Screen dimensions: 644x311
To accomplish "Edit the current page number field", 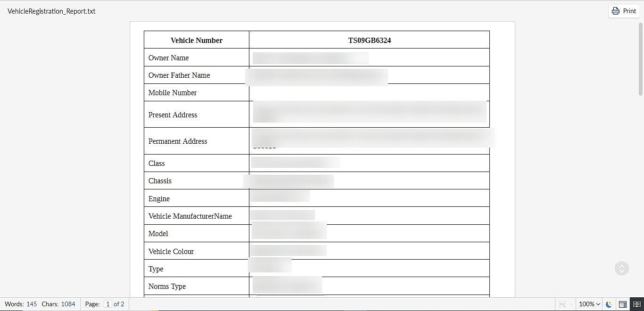I will tap(107, 304).
